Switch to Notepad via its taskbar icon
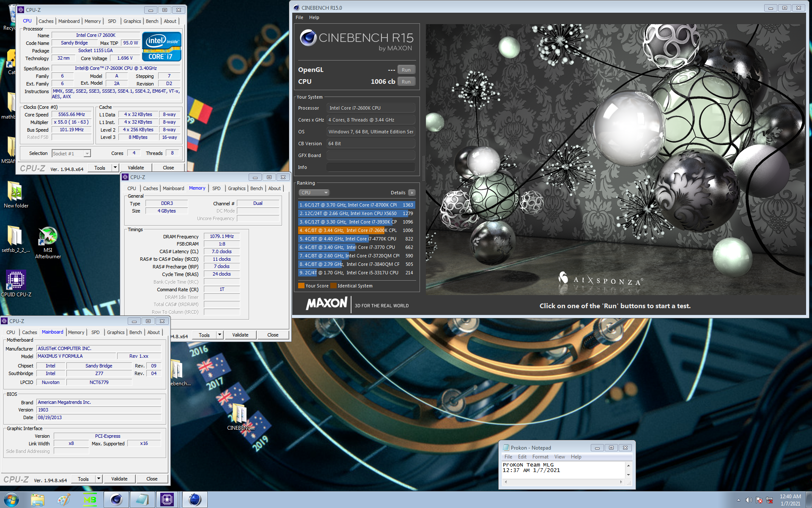Screen dimensions: 812x508 tap(142, 500)
